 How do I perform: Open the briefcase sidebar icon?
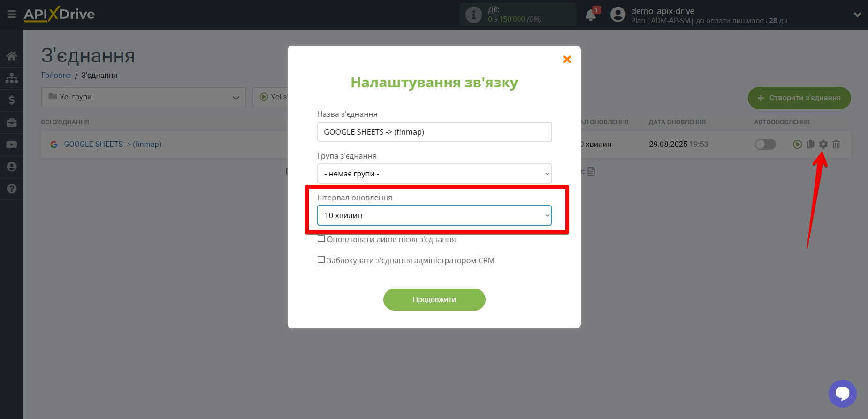pyautogui.click(x=12, y=122)
